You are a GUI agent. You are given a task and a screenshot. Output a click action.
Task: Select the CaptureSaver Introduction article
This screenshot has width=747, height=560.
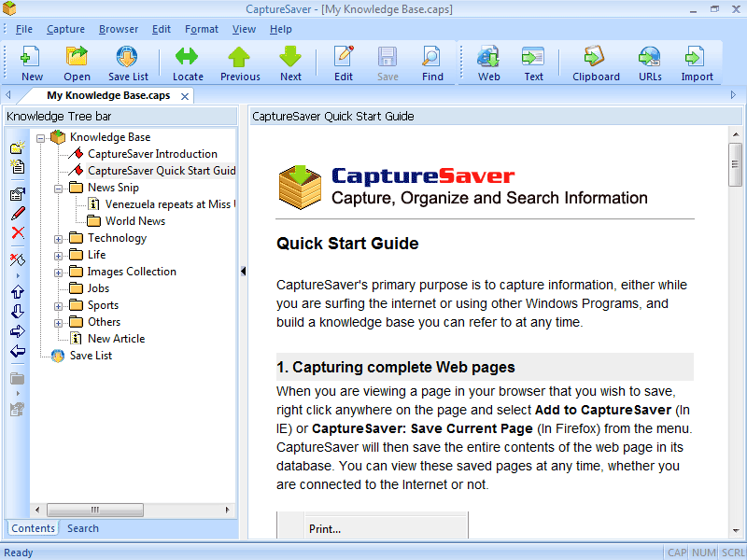151,154
